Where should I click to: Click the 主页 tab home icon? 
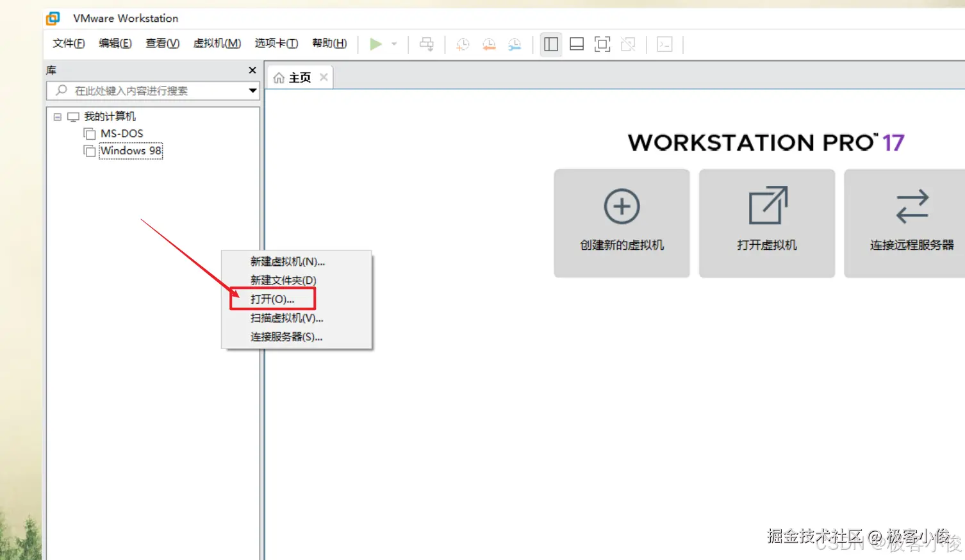point(279,78)
